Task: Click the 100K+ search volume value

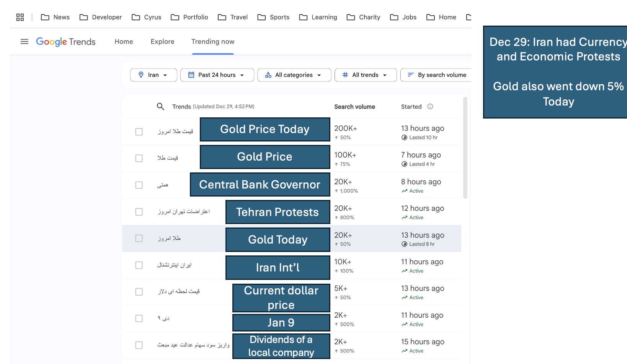Action: point(345,155)
